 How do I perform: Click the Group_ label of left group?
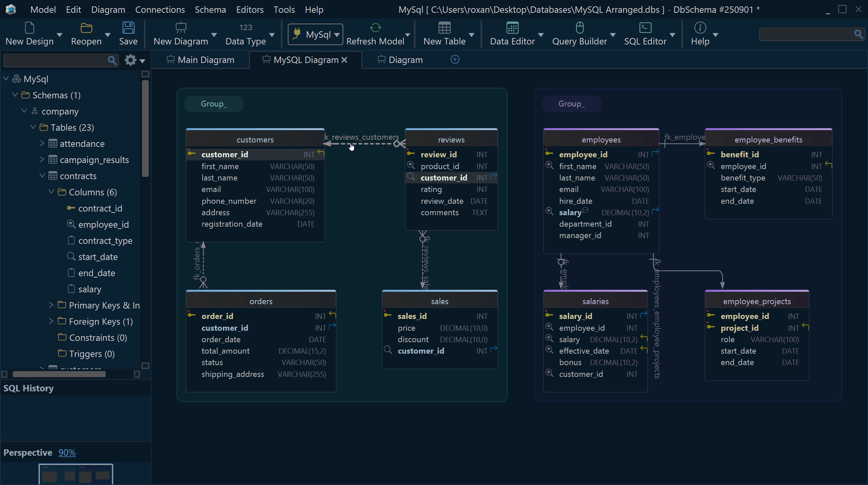(214, 103)
